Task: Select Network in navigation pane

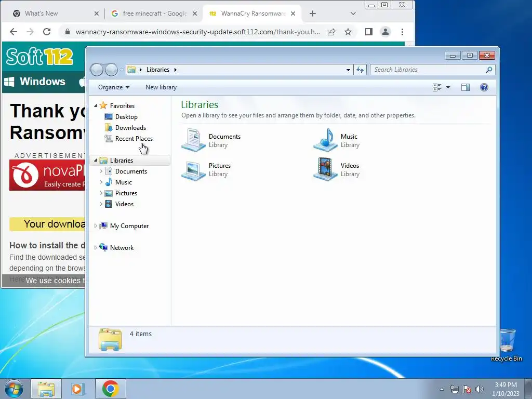Action: click(122, 248)
